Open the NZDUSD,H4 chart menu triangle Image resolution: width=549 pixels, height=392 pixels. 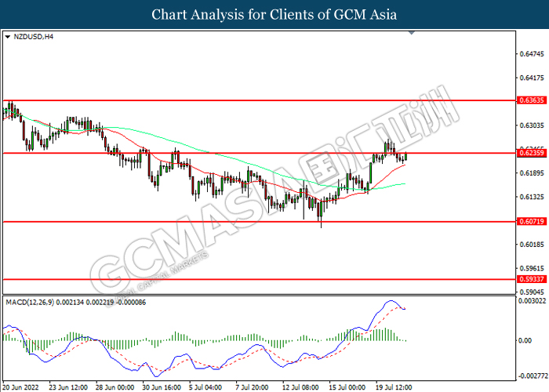point(8,37)
